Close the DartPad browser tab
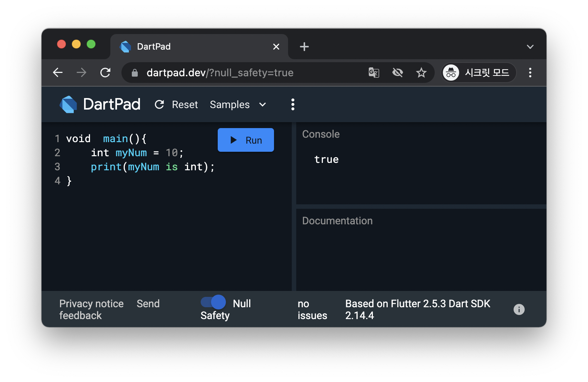588x382 pixels. coord(276,47)
